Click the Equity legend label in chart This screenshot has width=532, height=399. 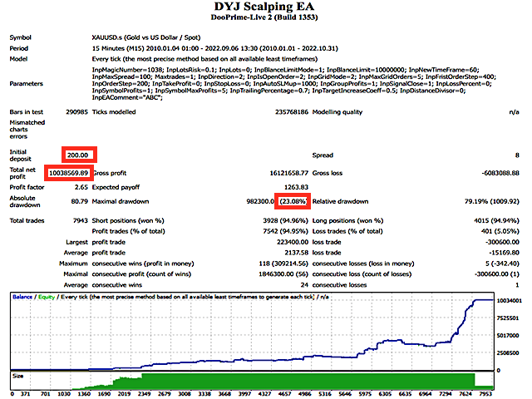coord(47,297)
